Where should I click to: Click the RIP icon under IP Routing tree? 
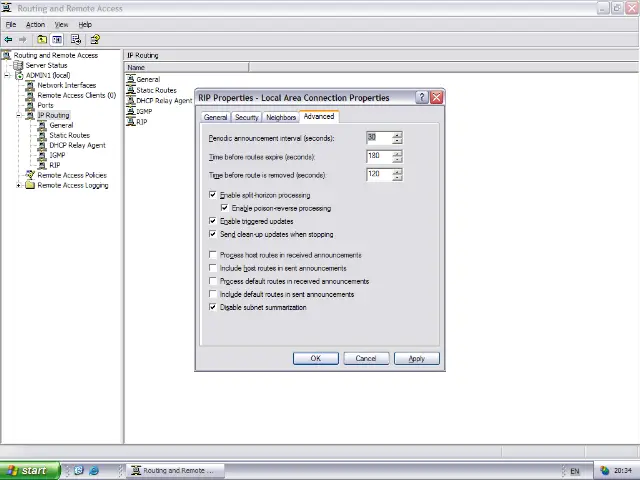point(42,165)
